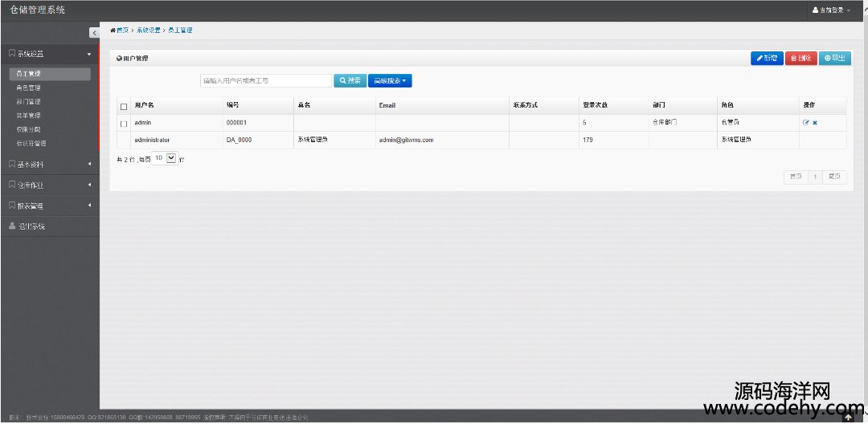Open the 高级搜索 advanced search dropdown
This screenshot has width=868, height=424.
pyautogui.click(x=390, y=81)
